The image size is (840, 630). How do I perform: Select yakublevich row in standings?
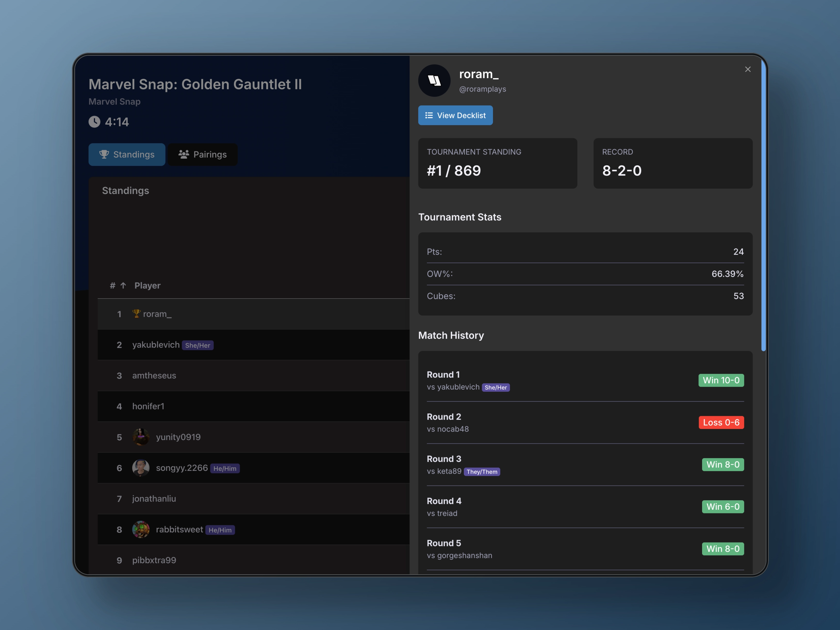point(156,345)
